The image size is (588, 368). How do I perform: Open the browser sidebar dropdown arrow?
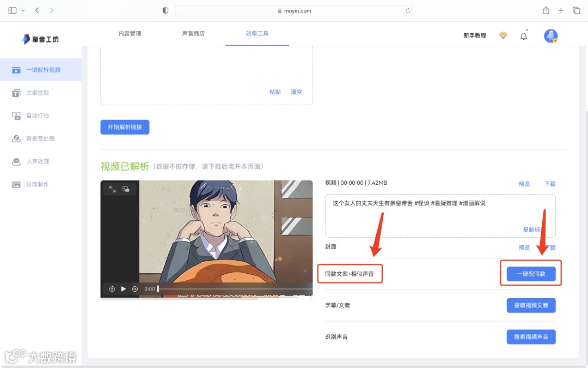coord(23,10)
